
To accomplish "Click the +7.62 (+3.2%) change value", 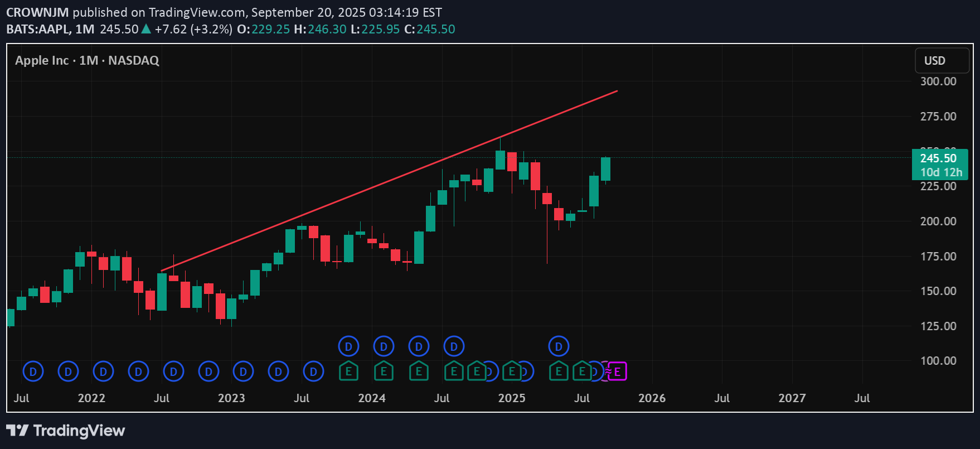I will [x=193, y=29].
